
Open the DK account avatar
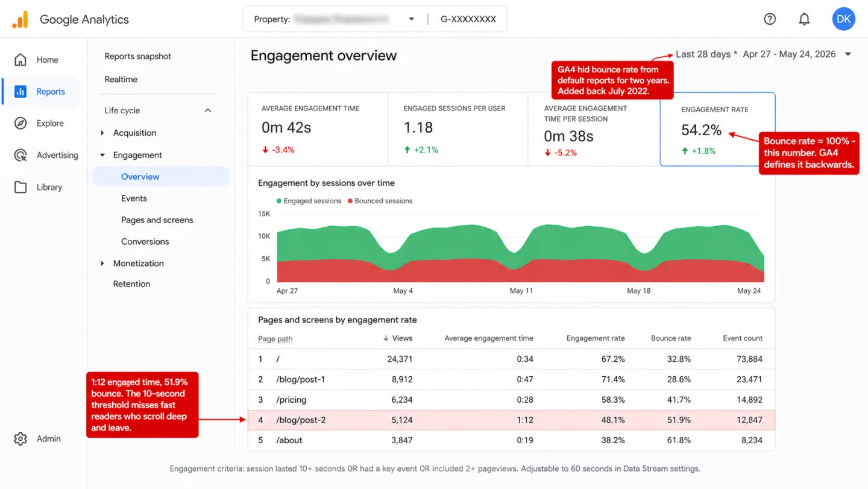844,19
